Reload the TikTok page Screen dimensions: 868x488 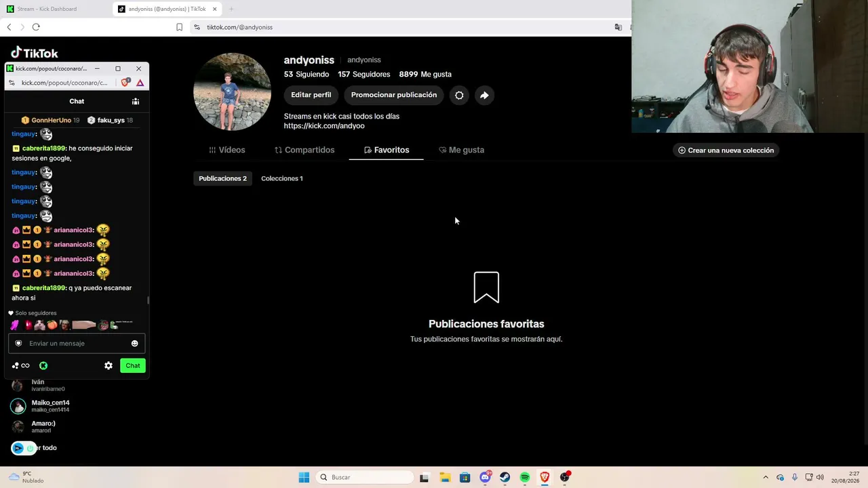point(36,27)
